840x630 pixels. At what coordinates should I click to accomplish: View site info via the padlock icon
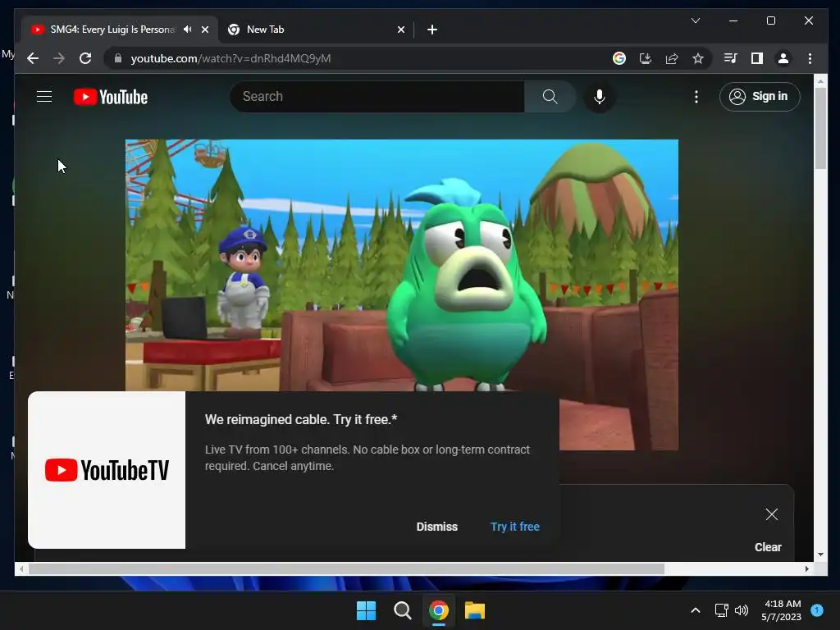(118, 58)
